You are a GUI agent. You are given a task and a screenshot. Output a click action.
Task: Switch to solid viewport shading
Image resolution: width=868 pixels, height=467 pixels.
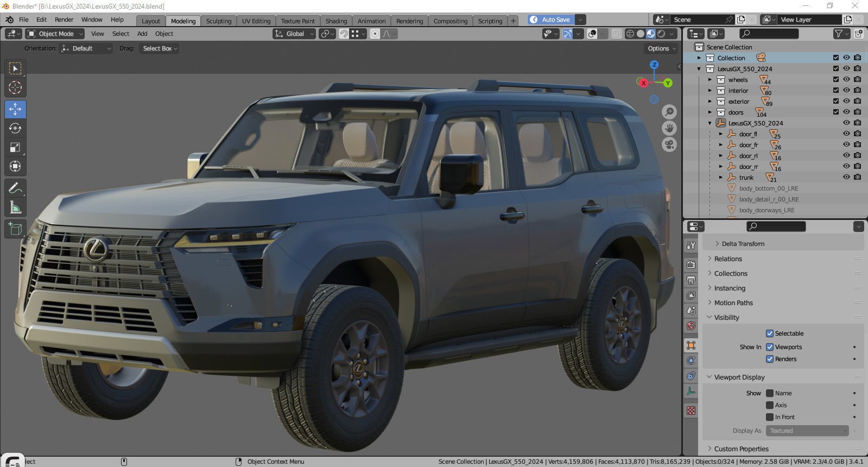point(641,34)
